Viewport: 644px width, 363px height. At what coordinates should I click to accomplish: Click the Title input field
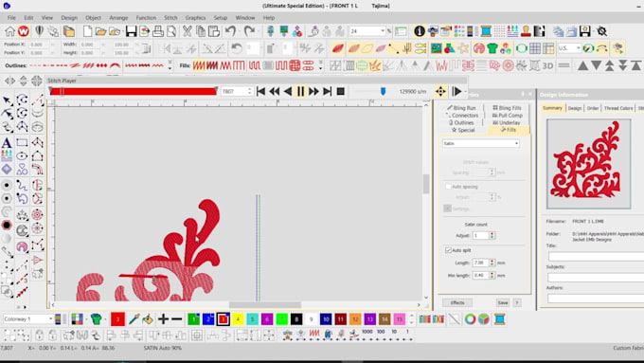click(596, 257)
